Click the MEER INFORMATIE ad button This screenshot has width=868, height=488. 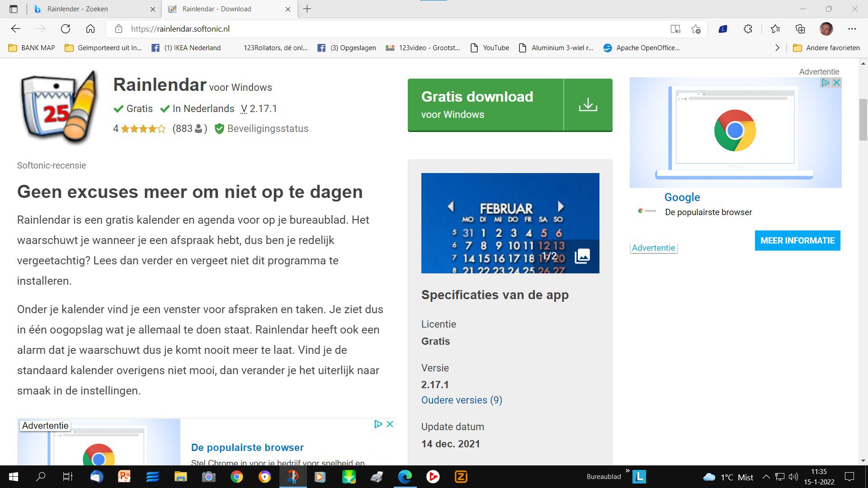point(797,241)
